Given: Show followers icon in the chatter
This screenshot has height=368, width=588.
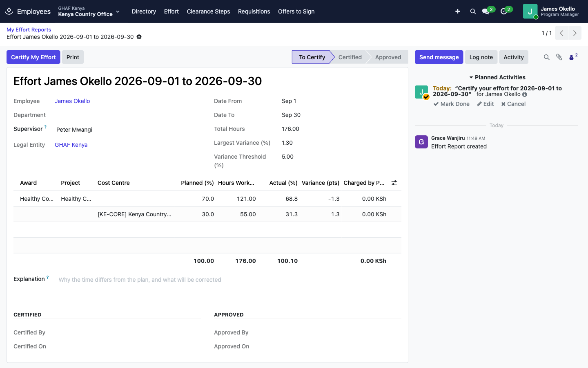Looking at the screenshot, I should pyautogui.click(x=573, y=57).
